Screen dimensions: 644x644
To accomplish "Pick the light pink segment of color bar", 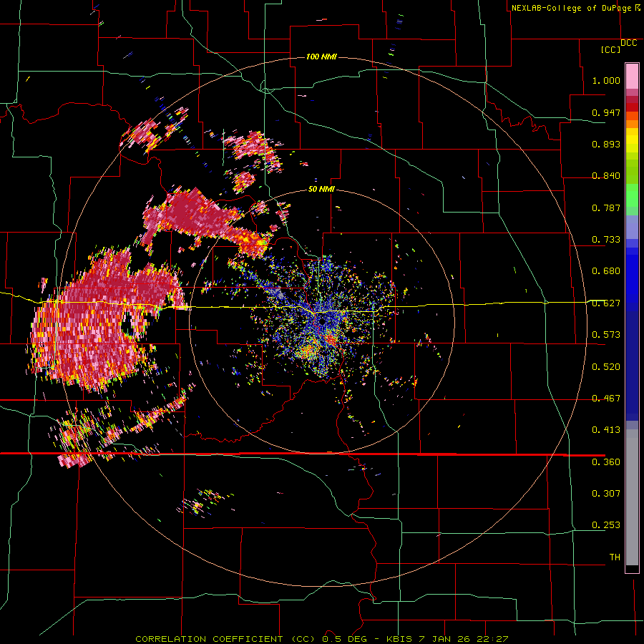I will (632, 76).
